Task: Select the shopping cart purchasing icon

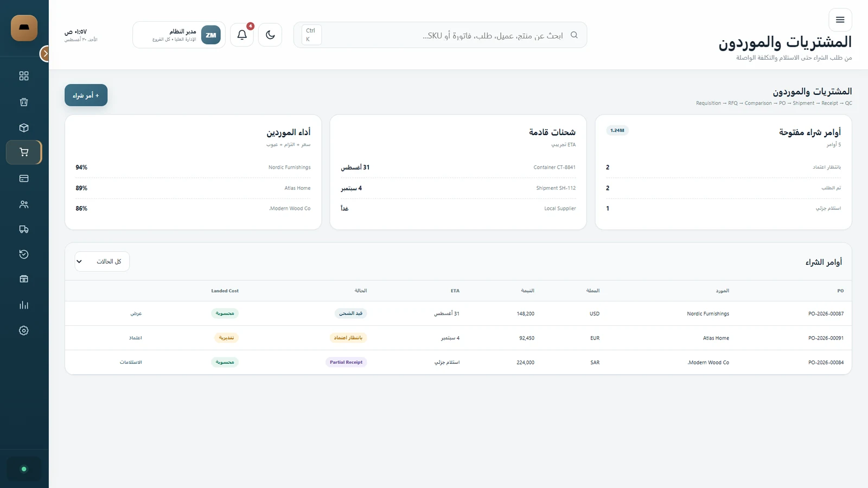Action: pyautogui.click(x=24, y=152)
